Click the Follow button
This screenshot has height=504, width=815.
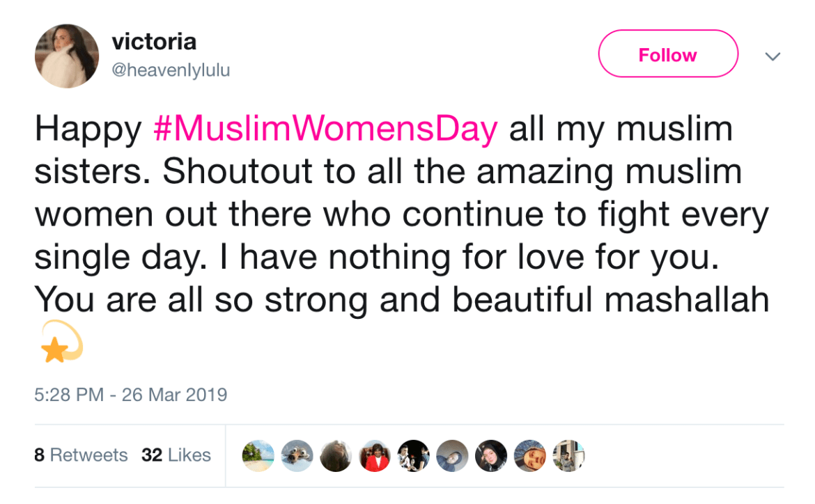tap(667, 55)
